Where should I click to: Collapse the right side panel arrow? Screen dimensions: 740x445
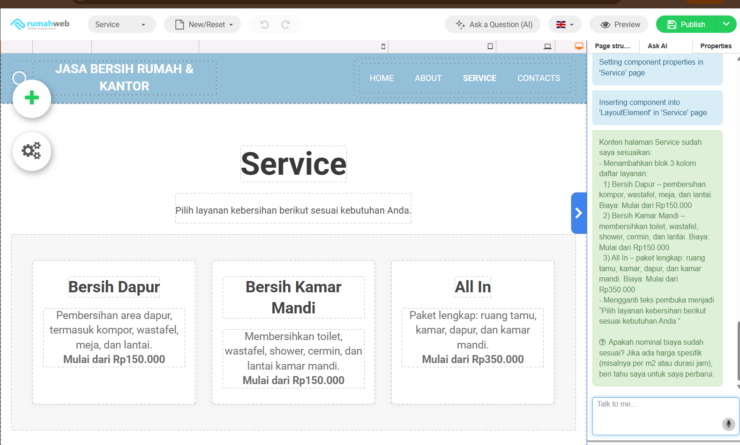(578, 213)
